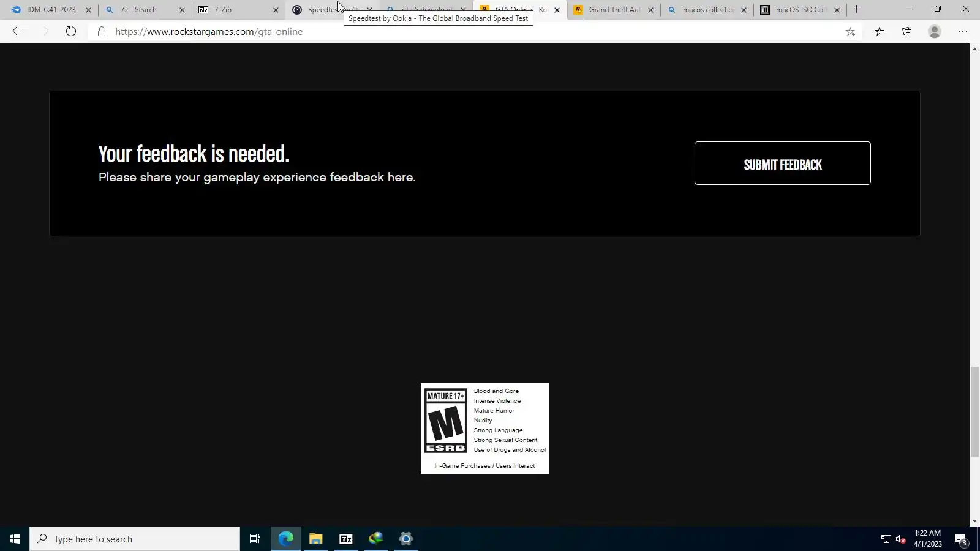
Task: Click the Windows search box
Action: [135, 539]
